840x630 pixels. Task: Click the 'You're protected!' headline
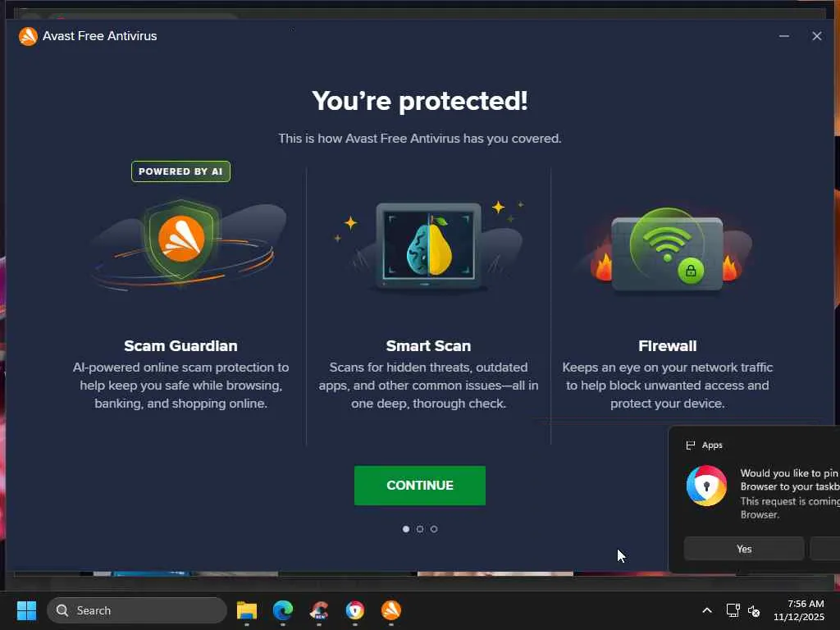click(x=420, y=101)
